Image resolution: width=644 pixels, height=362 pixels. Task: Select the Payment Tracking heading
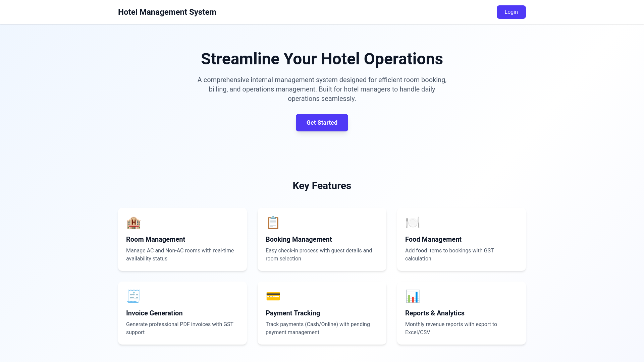click(x=293, y=313)
